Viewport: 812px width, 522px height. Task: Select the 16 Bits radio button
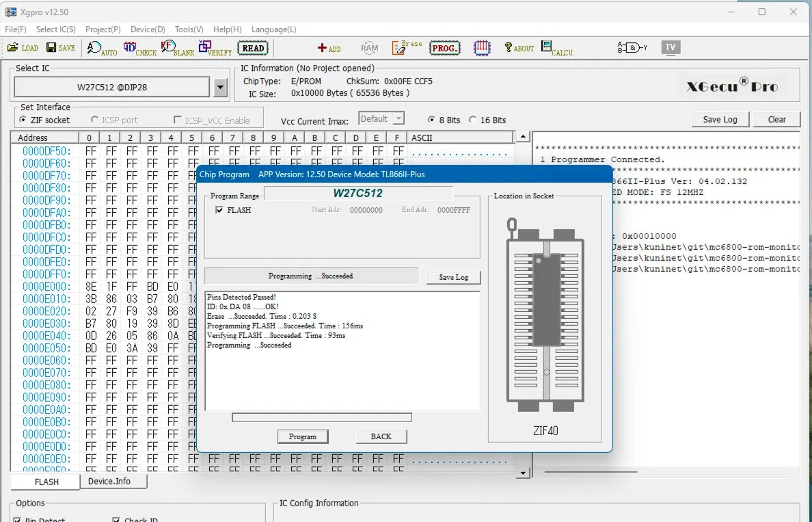click(472, 120)
